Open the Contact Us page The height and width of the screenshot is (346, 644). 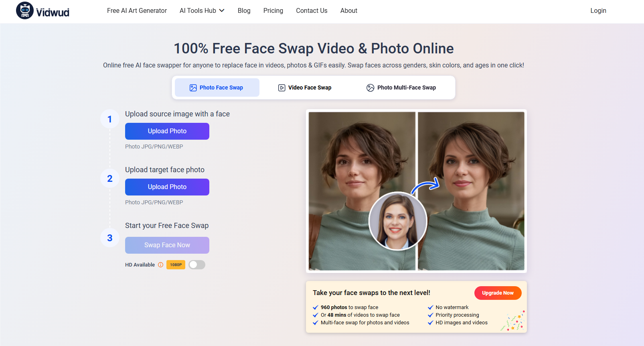[x=312, y=11]
